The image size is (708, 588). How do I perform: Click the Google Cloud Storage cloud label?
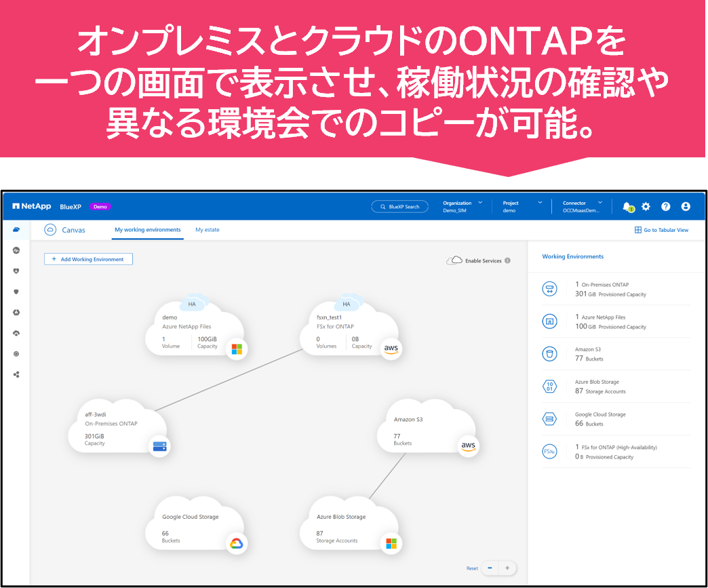tap(190, 517)
